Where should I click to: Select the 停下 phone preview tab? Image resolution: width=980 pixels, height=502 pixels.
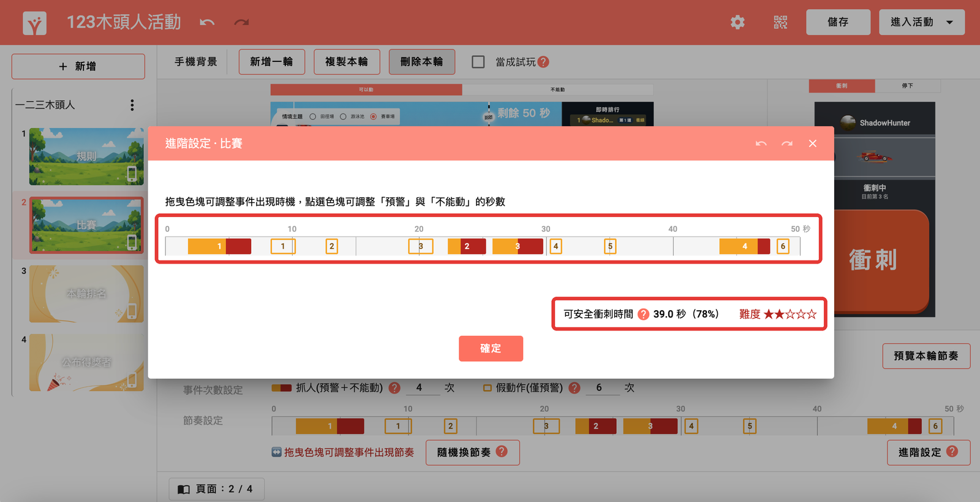pos(907,86)
